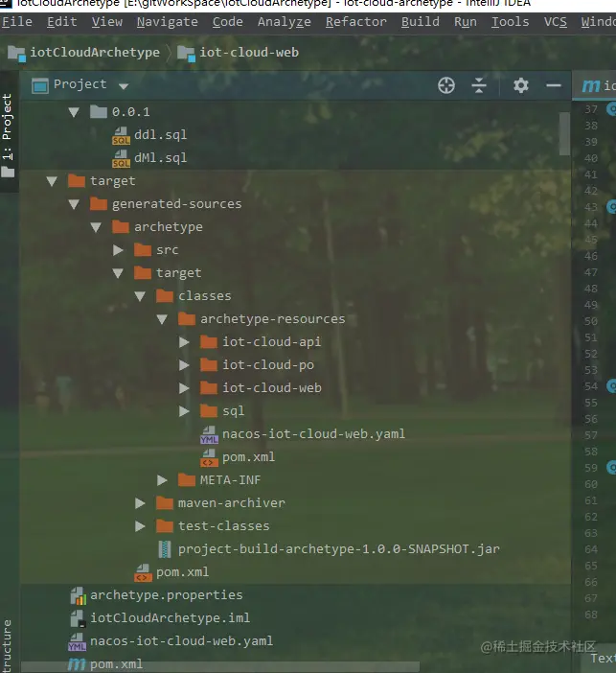Screen dimensions: 616x673
Task: Open the VCS menu
Action: (555, 22)
